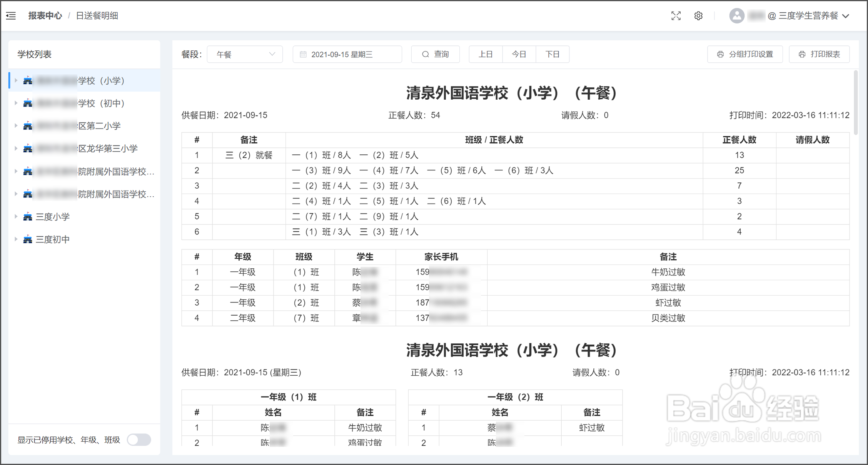Viewport: 868px width, 465px height.
Task: Click the calendar icon in the date field
Action: 303,54
